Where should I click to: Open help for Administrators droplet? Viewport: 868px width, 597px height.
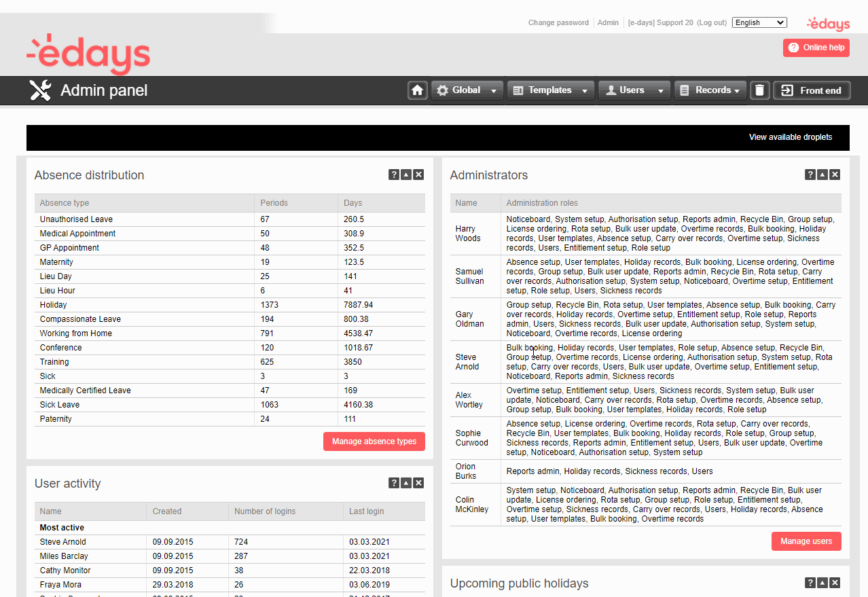tap(810, 175)
